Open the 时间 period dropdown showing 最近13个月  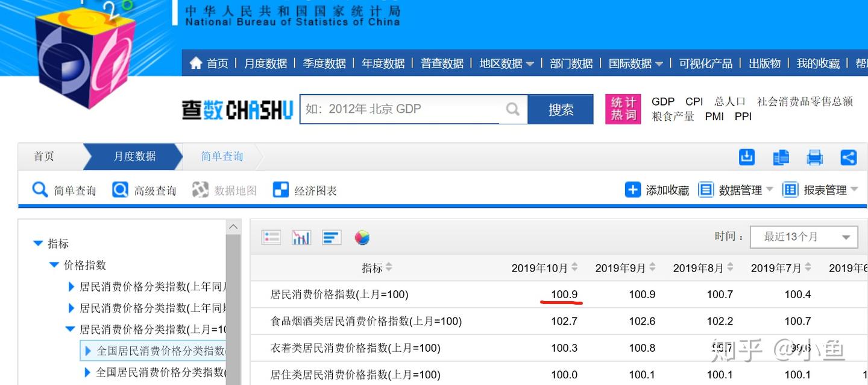(x=804, y=237)
